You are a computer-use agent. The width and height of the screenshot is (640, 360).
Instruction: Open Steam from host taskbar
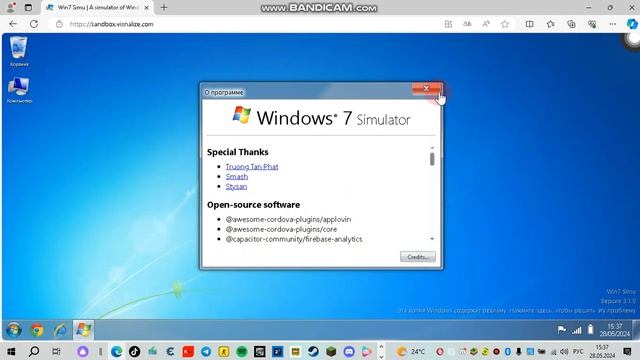click(x=313, y=351)
